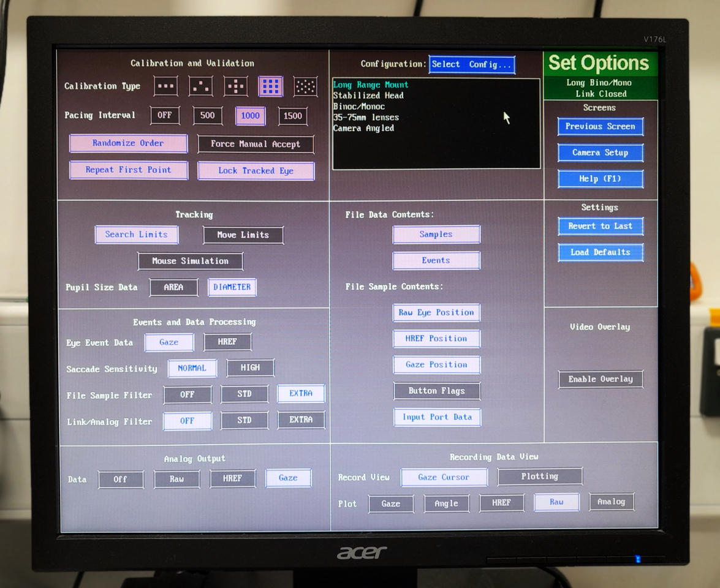Viewport: 720px width, 588px height.
Task: Choose the 13-point calibration type icon
Action: (x=305, y=86)
